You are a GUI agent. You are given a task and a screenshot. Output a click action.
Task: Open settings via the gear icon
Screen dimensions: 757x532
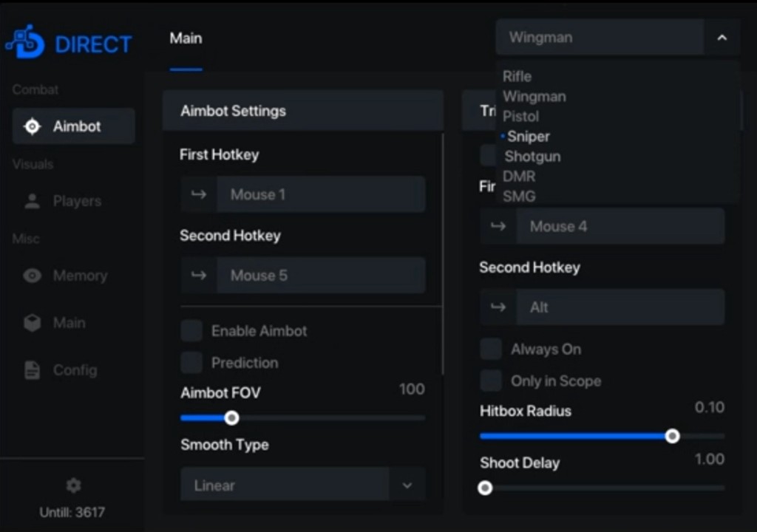(x=73, y=485)
